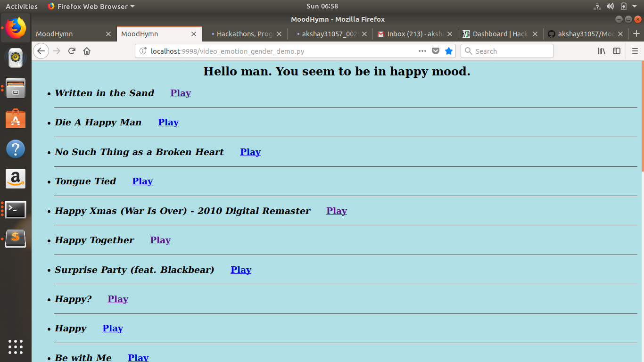
Task: Click the Forward navigation arrow
Action: (57, 51)
